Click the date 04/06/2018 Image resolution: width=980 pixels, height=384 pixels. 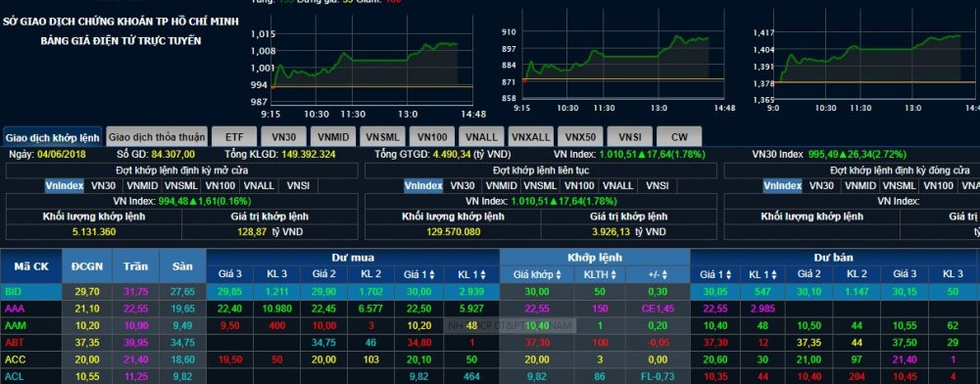click(x=62, y=154)
